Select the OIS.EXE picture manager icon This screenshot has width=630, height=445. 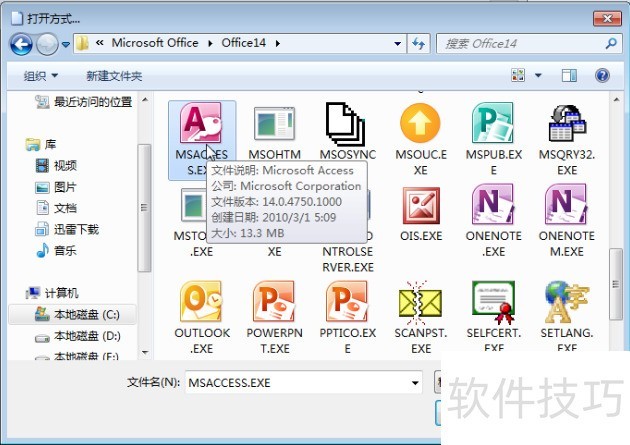[421, 206]
